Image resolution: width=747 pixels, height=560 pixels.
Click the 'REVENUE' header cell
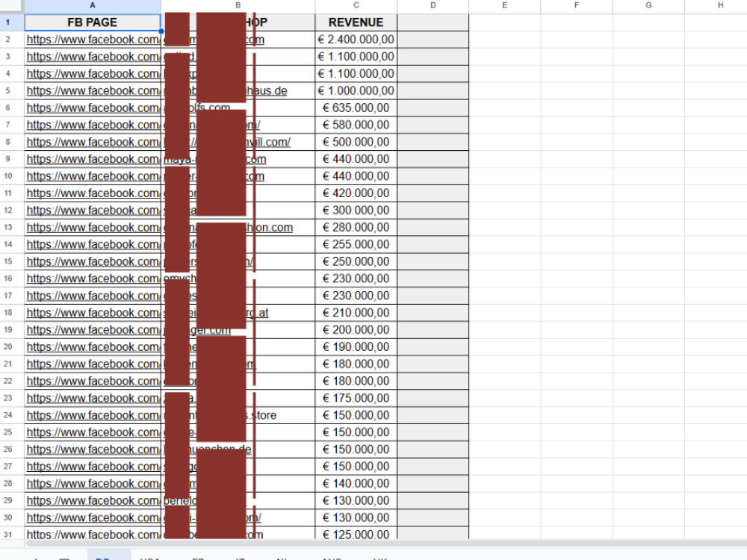pos(356,22)
